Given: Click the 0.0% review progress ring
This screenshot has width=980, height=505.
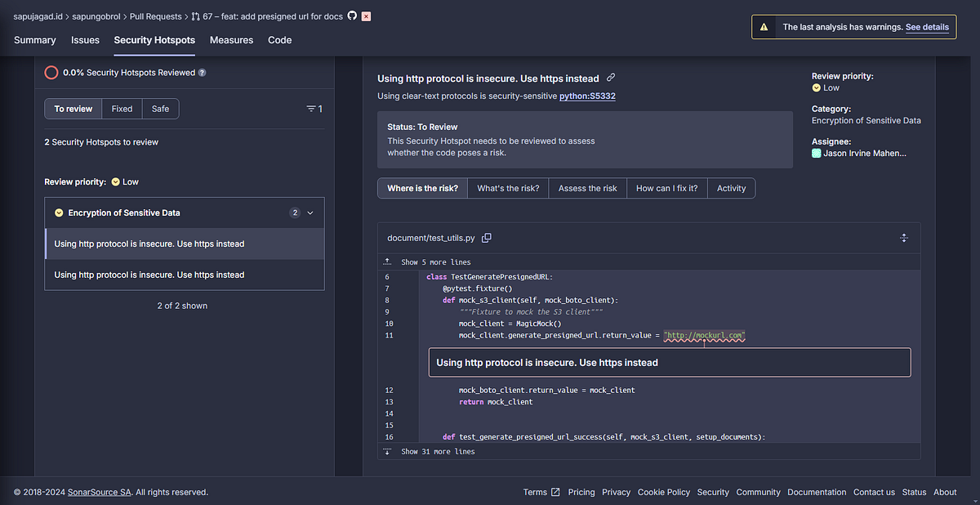Looking at the screenshot, I should pyautogui.click(x=51, y=72).
